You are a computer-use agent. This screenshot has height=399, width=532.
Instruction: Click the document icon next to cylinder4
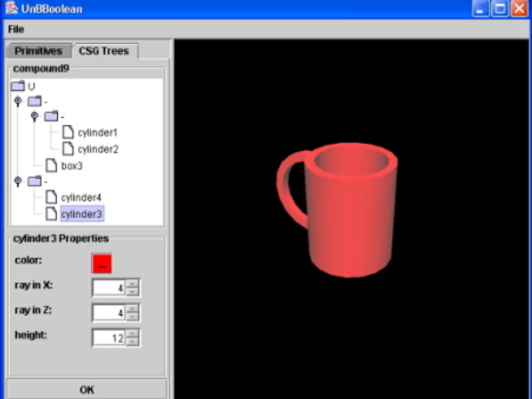51,197
